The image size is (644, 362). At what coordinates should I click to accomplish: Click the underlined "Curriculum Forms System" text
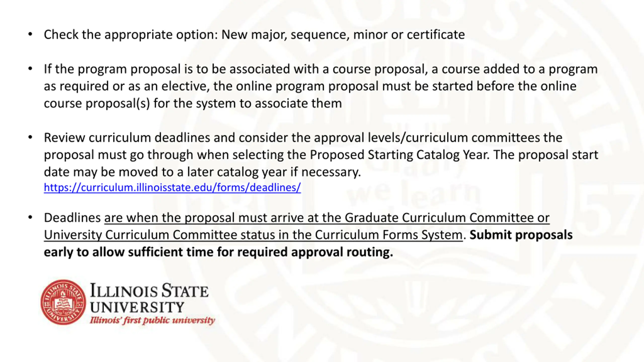coord(389,235)
